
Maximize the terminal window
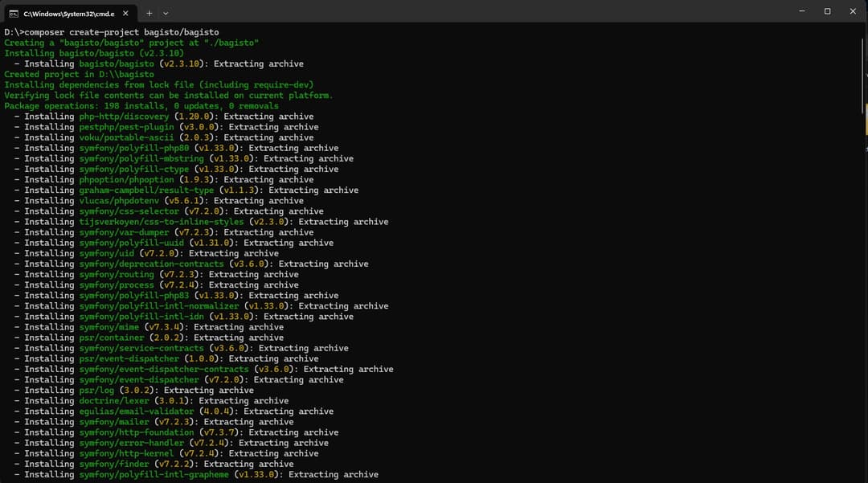(x=827, y=11)
